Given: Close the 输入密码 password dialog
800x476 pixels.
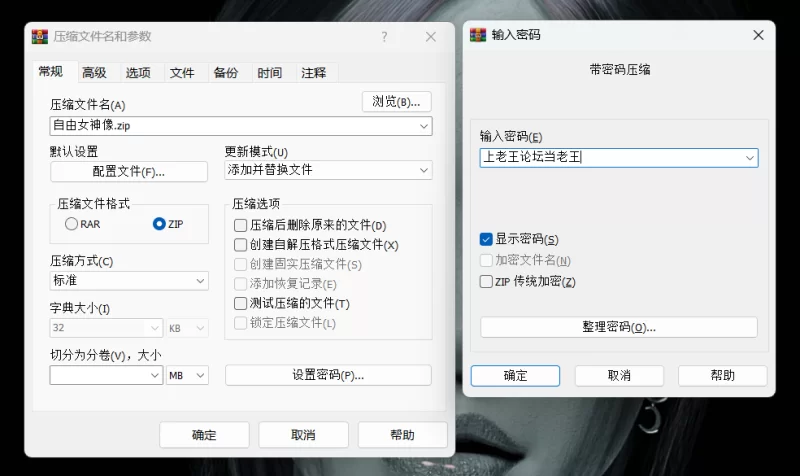Looking at the screenshot, I should coord(758,35).
